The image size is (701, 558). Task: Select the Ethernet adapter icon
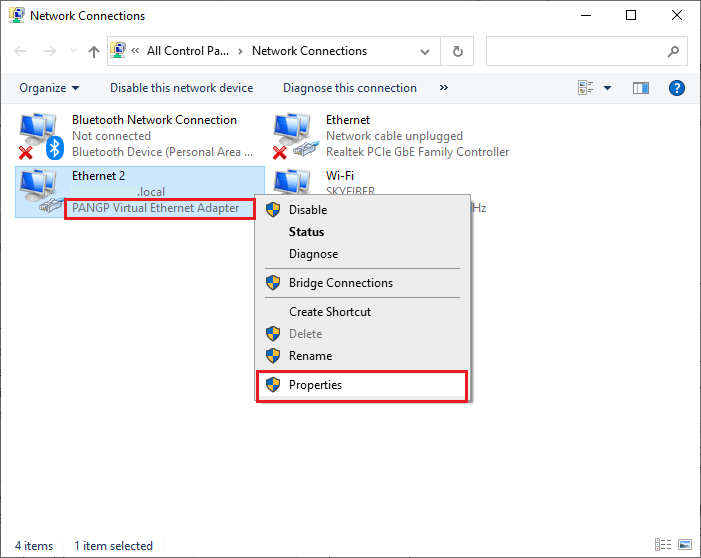295,136
